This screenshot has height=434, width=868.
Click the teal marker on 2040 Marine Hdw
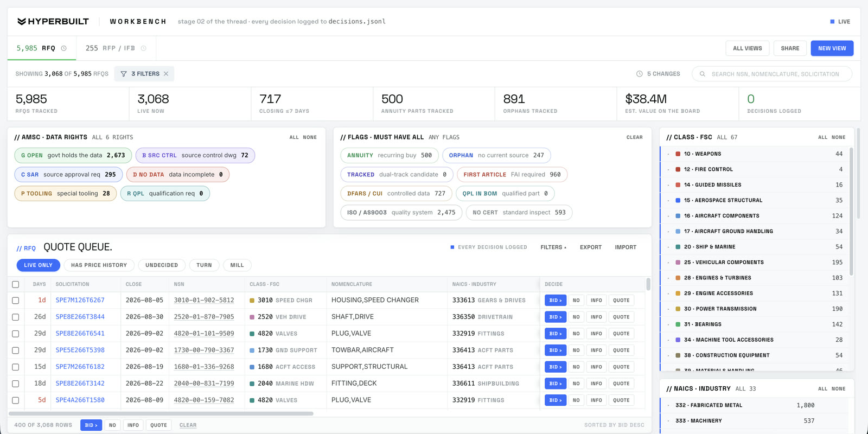click(252, 384)
